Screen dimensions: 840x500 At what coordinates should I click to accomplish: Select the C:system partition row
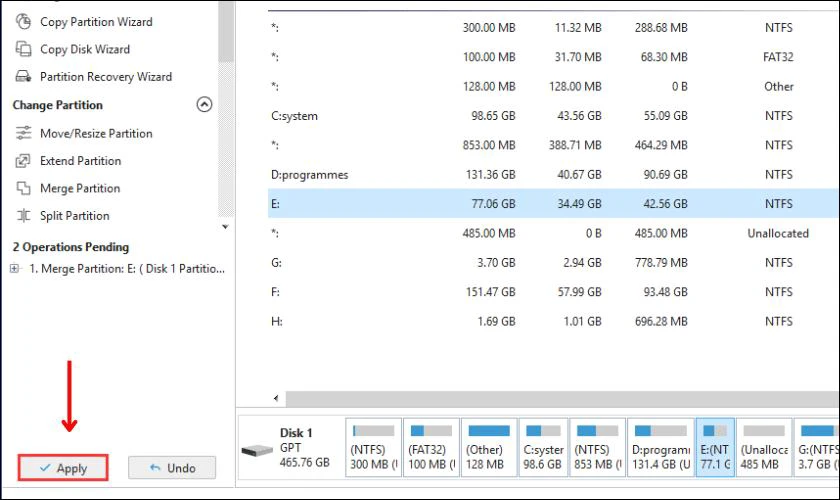553,116
